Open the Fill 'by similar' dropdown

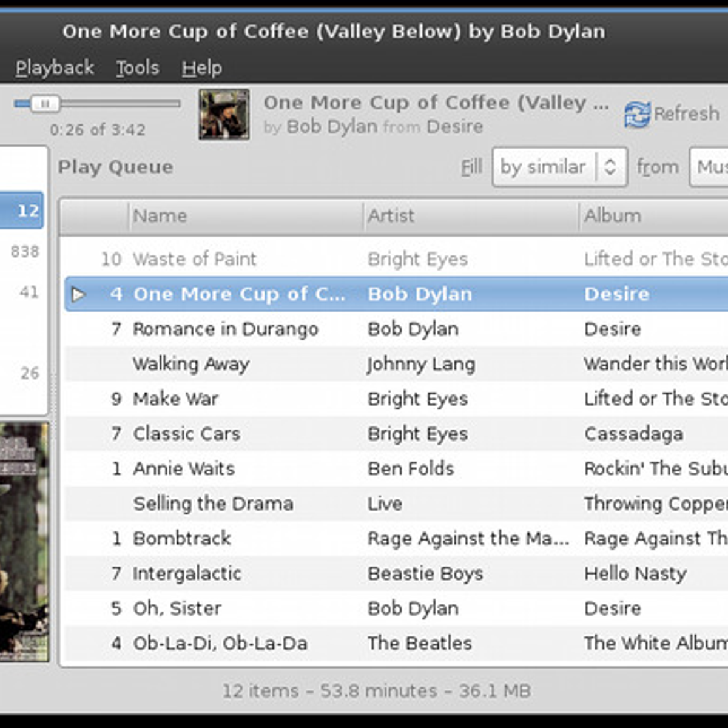click(559, 167)
